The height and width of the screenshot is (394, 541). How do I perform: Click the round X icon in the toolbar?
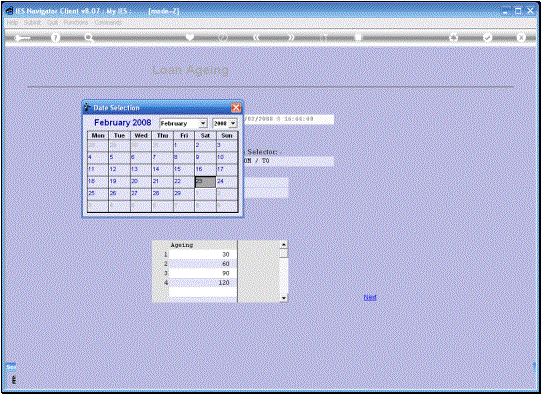pyautogui.click(x=521, y=38)
